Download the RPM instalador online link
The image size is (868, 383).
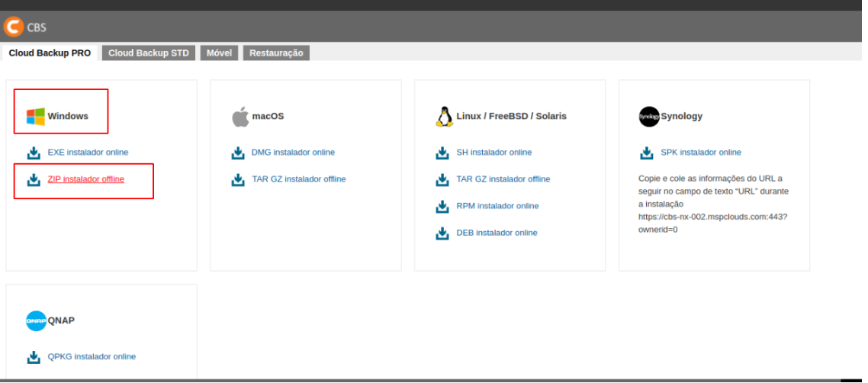tap(497, 206)
